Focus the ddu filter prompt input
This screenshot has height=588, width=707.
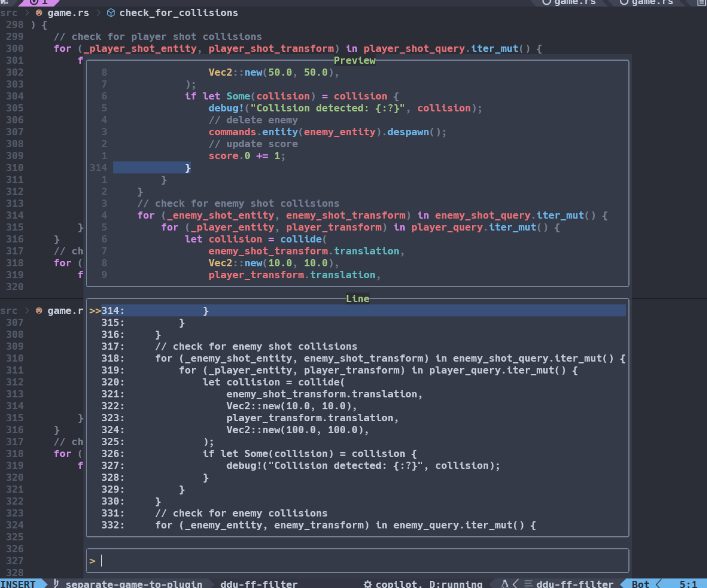tap(358, 561)
